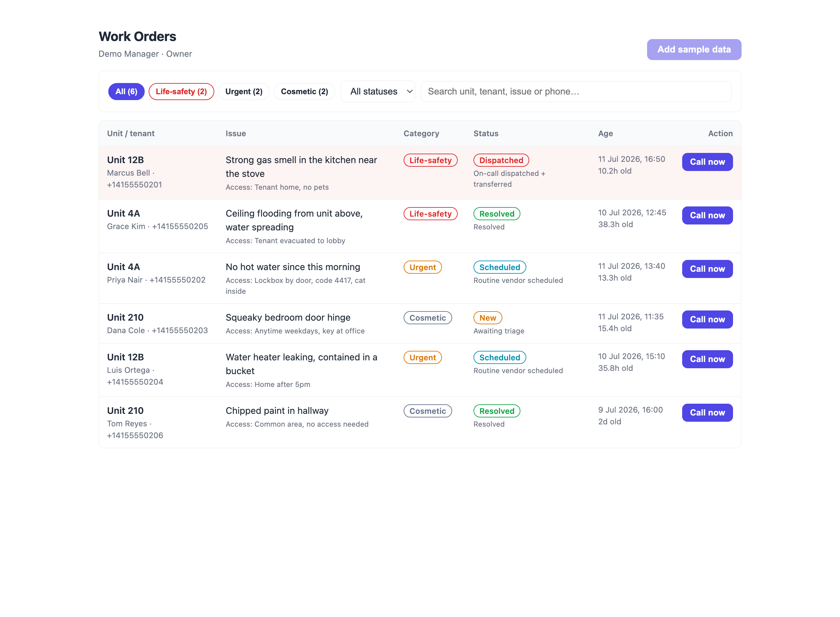The width and height of the screenshot is (840, 617).
Task: Toggle the Urgent (2) filter chip
Action: [x=244, y=92]
